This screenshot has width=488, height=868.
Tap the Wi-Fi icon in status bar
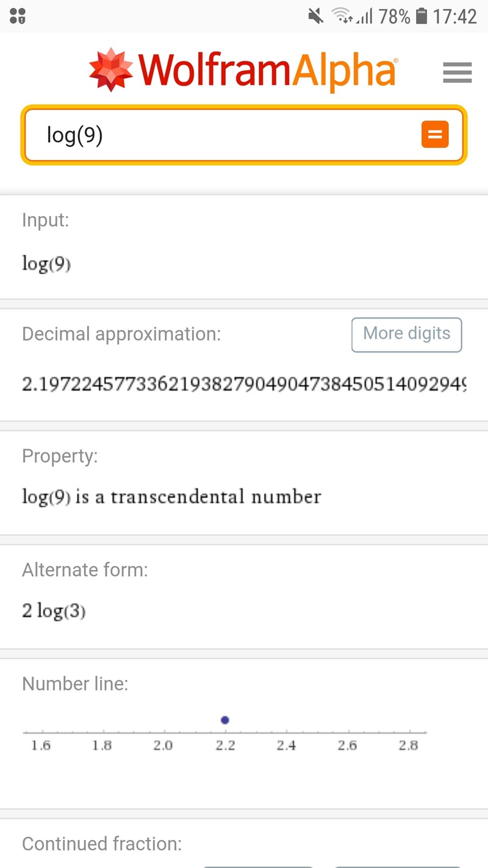(343, 16)
